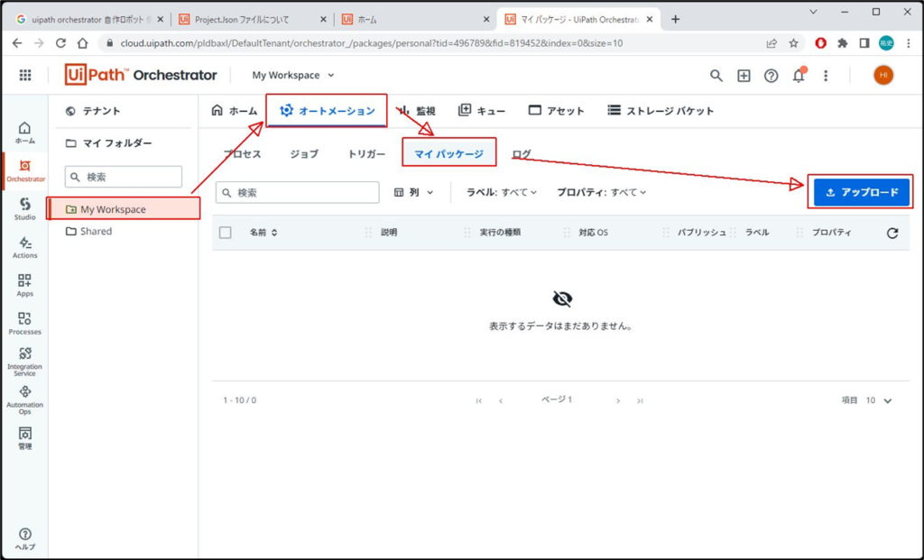Open ヘルプ at the bottom of left rail
924x560 pixels.
(x=24, y=538)
